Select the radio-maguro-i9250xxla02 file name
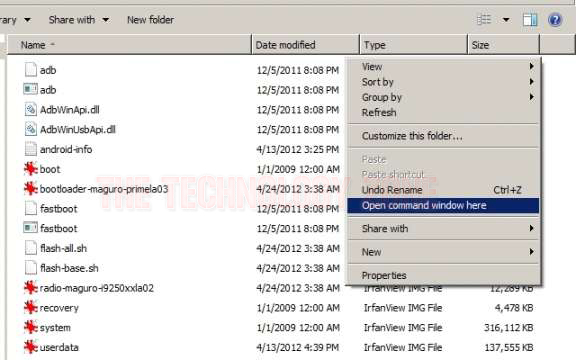Image resolution: width=576 pixels, height=360 pixels. tap(97, 288)
